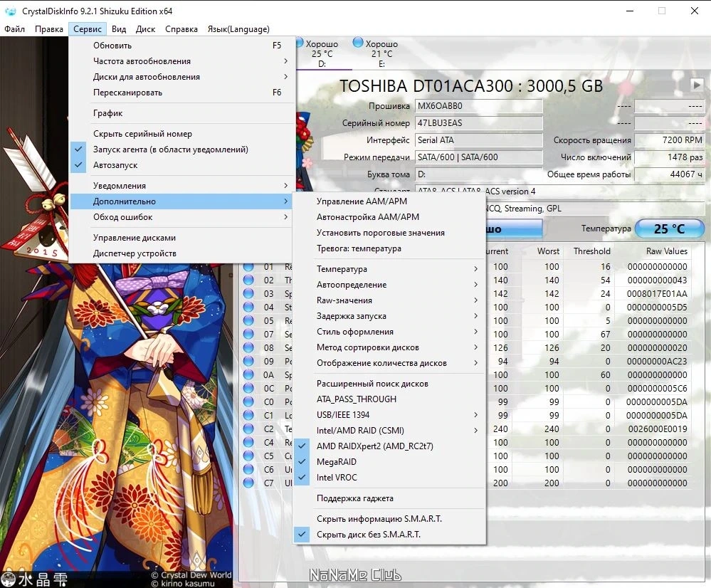The width and height of the screenshot is (711, 588).
Task: Click 'Пересканировать' F6 menu entry
Action: [x=181, y=93]
